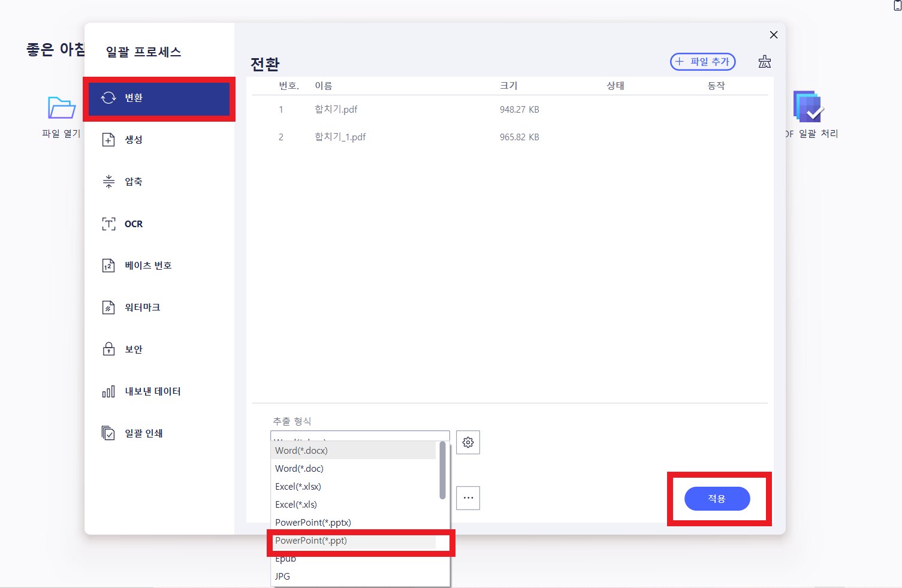This screenshot has height=588, width=902.
Task: Switch to the 생성 tab
Action: (x=133, y=140)
